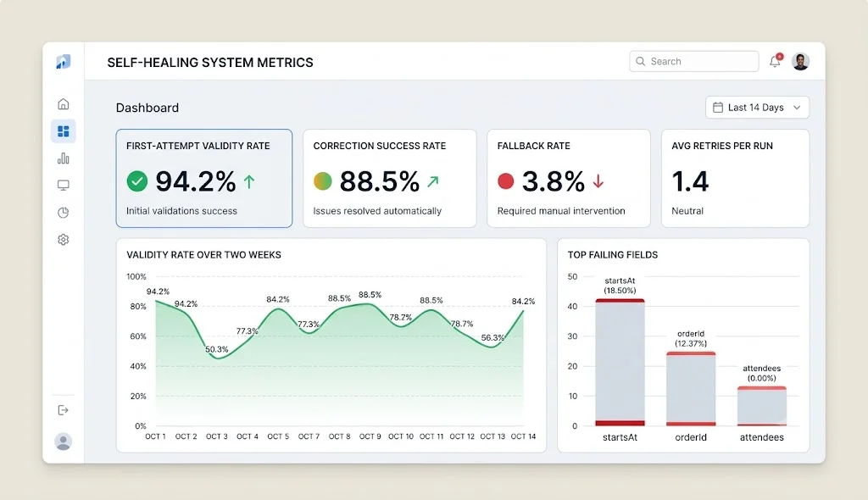Click the calendar icon in the date range picker
This screenshot has height=500, width=868.
click(x=718, y=108)
